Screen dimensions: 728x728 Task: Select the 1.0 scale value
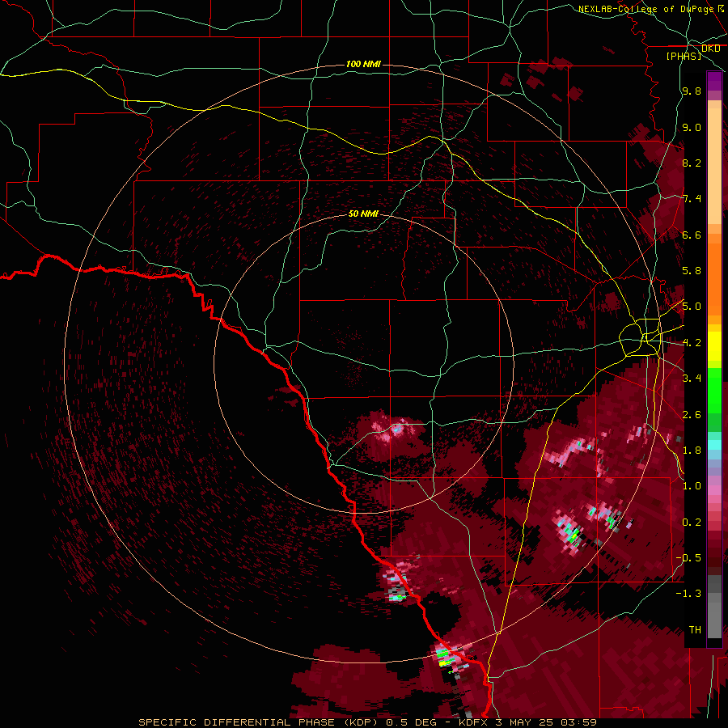pos(692,486)
